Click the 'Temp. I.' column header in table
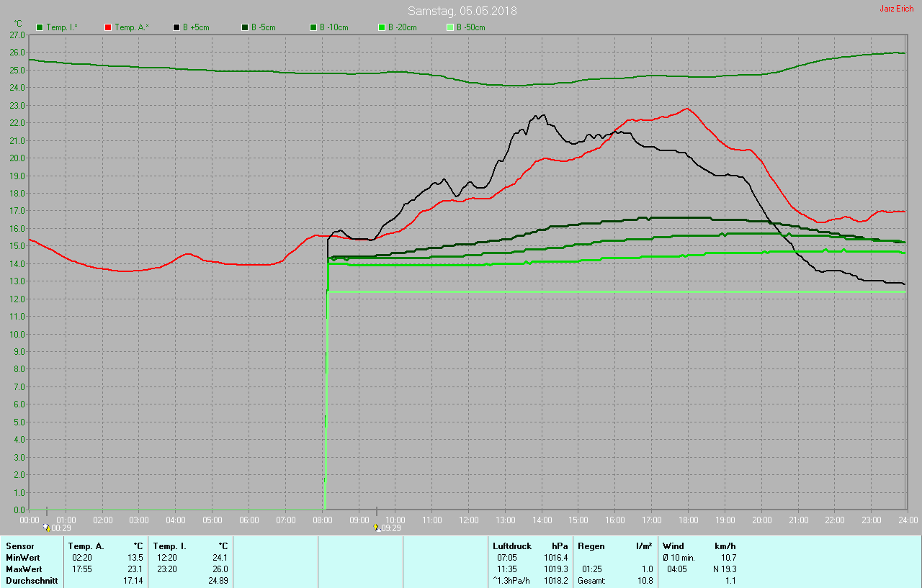 (170, 546)
